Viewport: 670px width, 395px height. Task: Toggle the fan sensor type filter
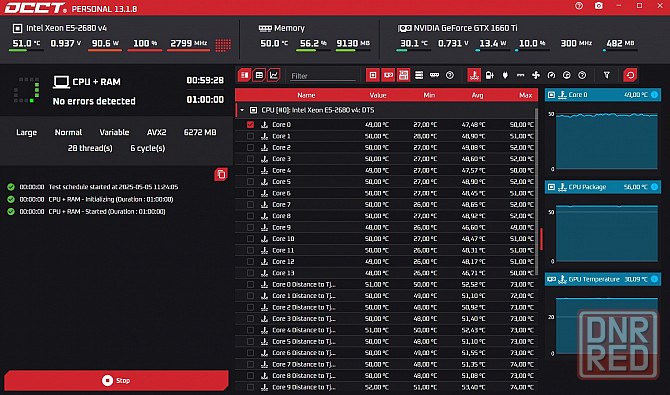pyautogui.click(x=536, y=75)
